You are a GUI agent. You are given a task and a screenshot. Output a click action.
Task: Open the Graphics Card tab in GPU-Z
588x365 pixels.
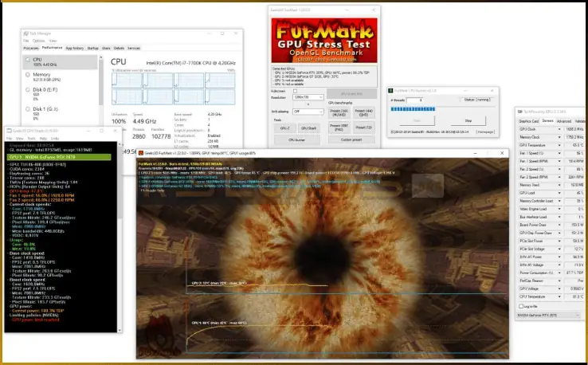click(529, 121)
